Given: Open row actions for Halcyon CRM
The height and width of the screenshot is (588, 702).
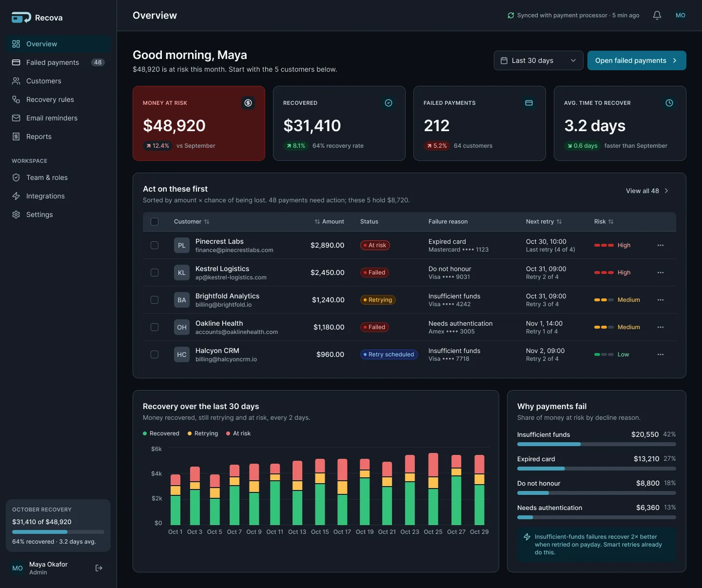Looking at the screenshot, I should click(x=661, y=354).
